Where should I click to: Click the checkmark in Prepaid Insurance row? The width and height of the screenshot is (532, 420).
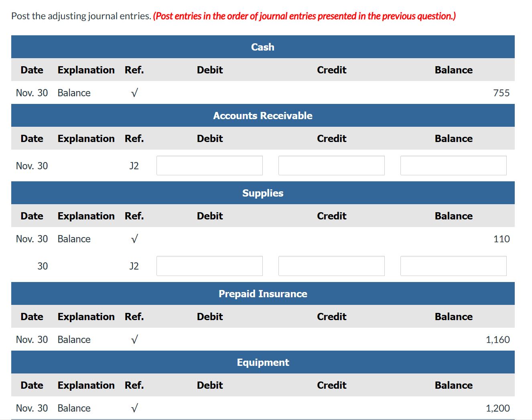[134, 340]
